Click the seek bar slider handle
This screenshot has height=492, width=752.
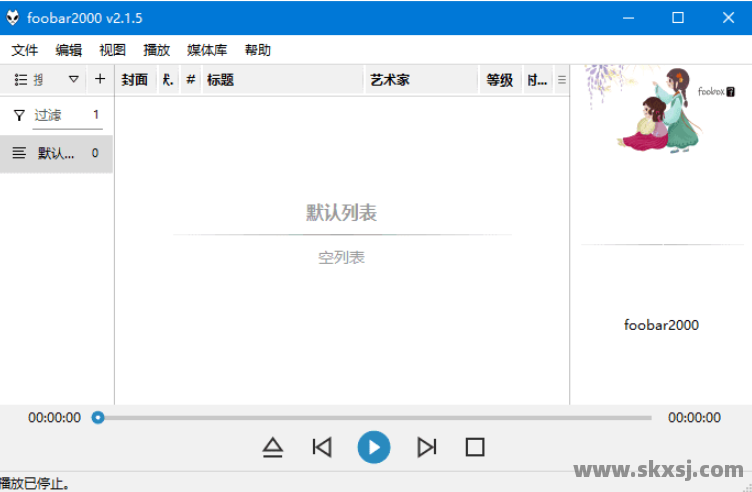tap(98, 418)
